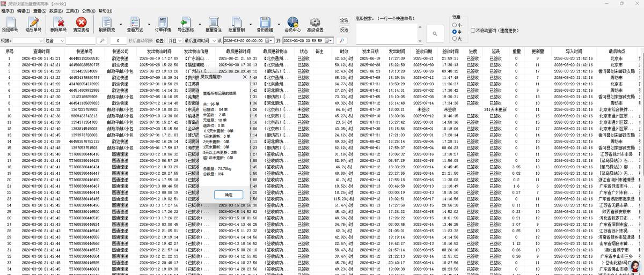Toggle the 不滚动查询 (速度更快) checkbox
This screenshot has width=644, height=275.
(473, 31)
